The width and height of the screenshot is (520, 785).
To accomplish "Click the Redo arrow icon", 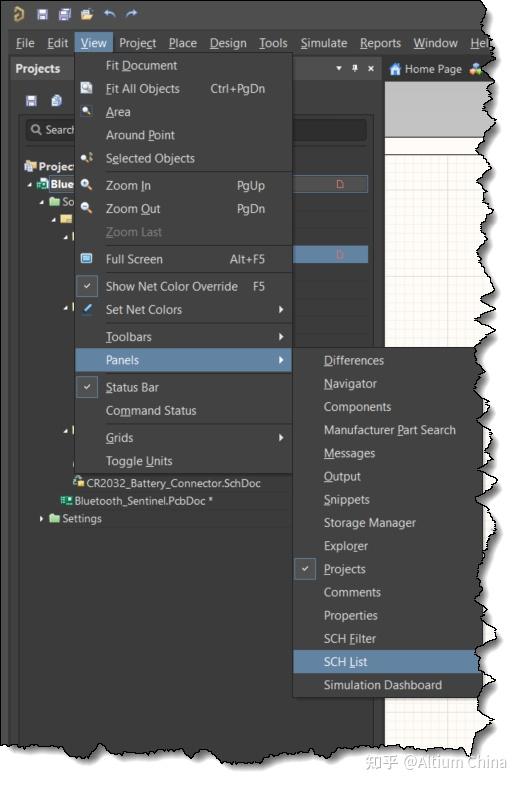I will 132,14.
